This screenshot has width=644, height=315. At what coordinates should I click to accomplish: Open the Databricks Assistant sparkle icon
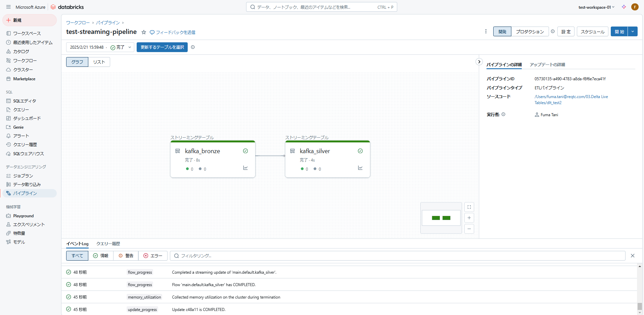click(624, 7)
